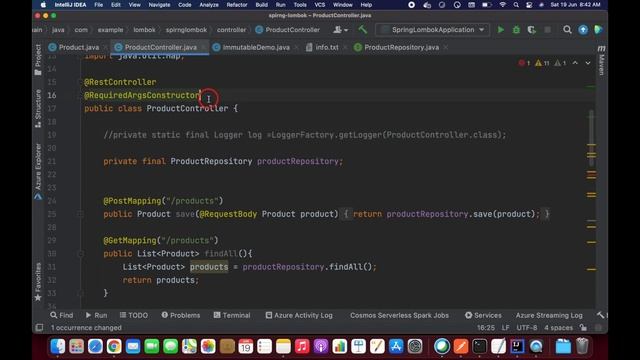Toggle fold marker beside the findAll method line

pos(80,253)
